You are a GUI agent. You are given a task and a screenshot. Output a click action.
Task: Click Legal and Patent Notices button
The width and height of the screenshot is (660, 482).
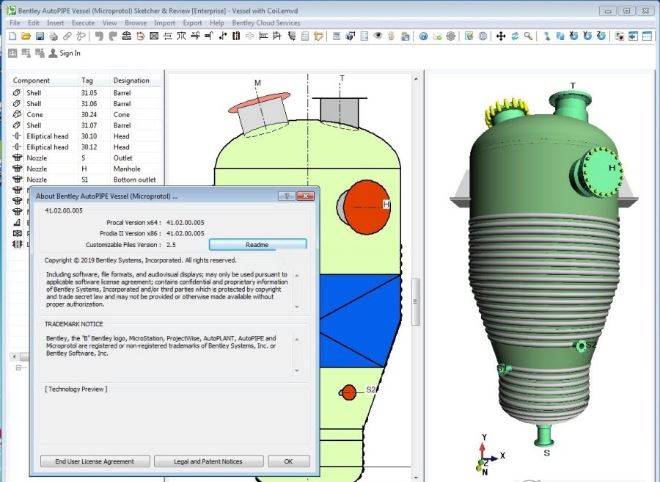tap(208, 461)
